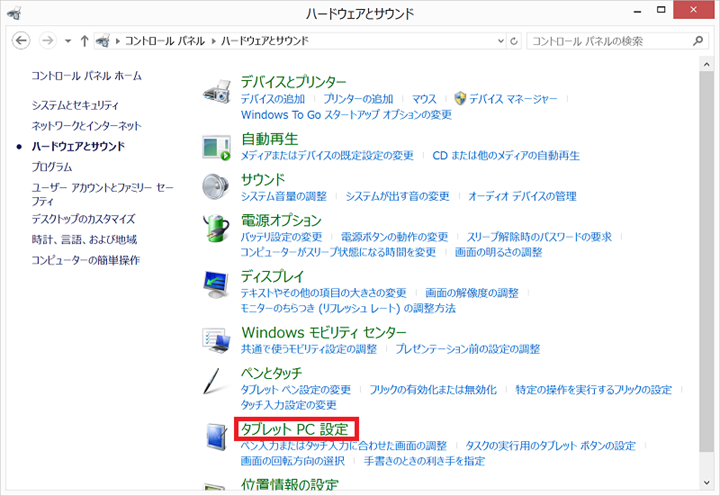Click the Windows モビリティ センター laptop icon
Image resolution: width=720 pixels, height=496 pixels.
click(216, 340)
